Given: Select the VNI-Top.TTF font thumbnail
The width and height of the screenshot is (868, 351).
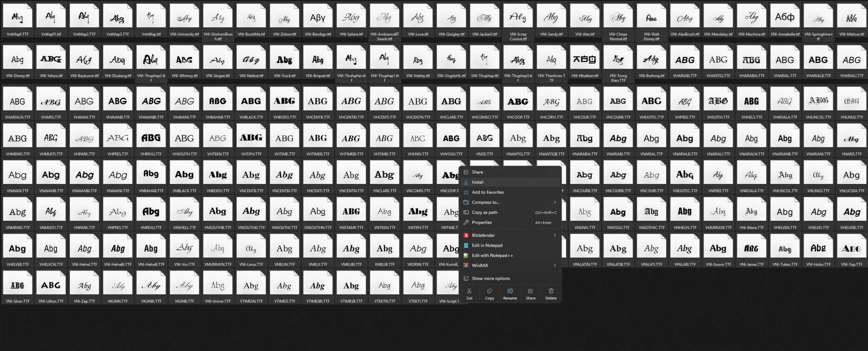Looking at the screenshot, I should [x=852, y=249].
